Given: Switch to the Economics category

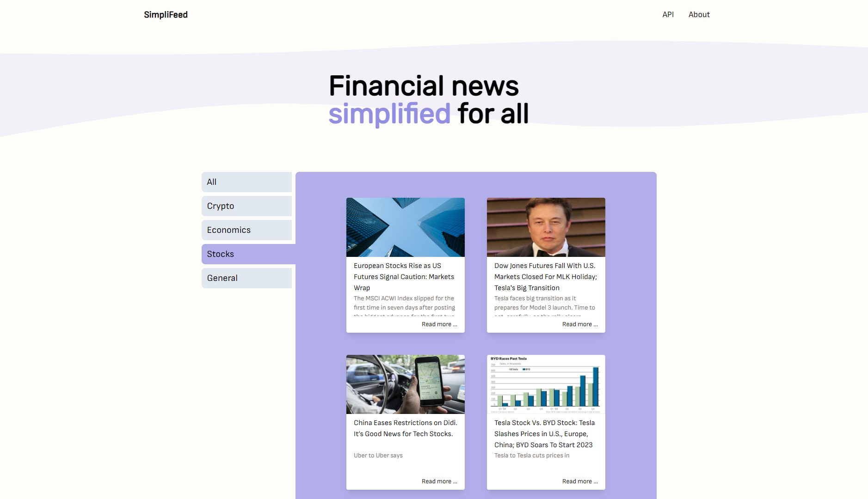Looking at the screenshot, I should tap(246, 230).
